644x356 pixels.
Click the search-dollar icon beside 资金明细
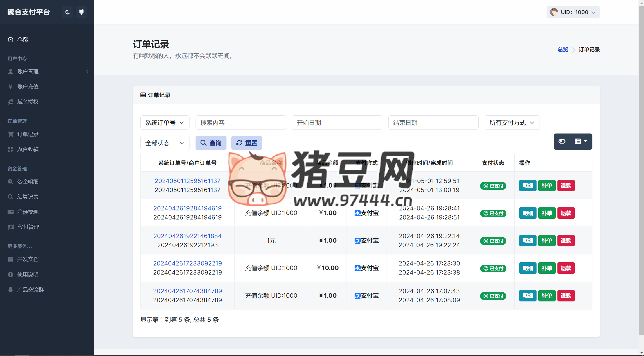coord(11,182)
